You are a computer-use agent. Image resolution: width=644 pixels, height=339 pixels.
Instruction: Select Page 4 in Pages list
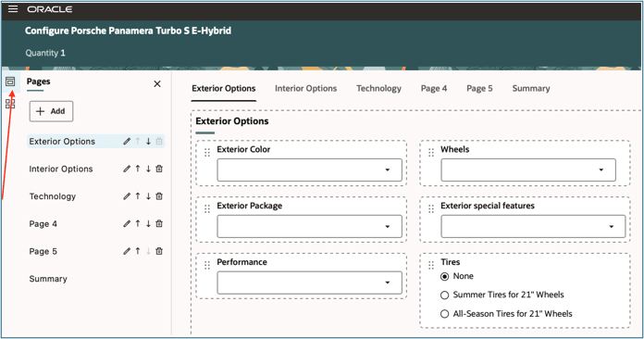43,224
